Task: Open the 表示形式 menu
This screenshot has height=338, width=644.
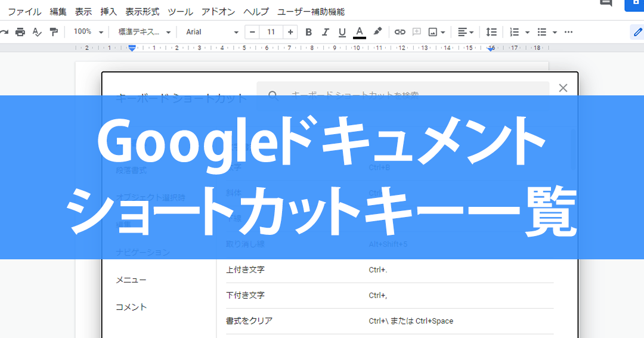Action: [142, 12]
